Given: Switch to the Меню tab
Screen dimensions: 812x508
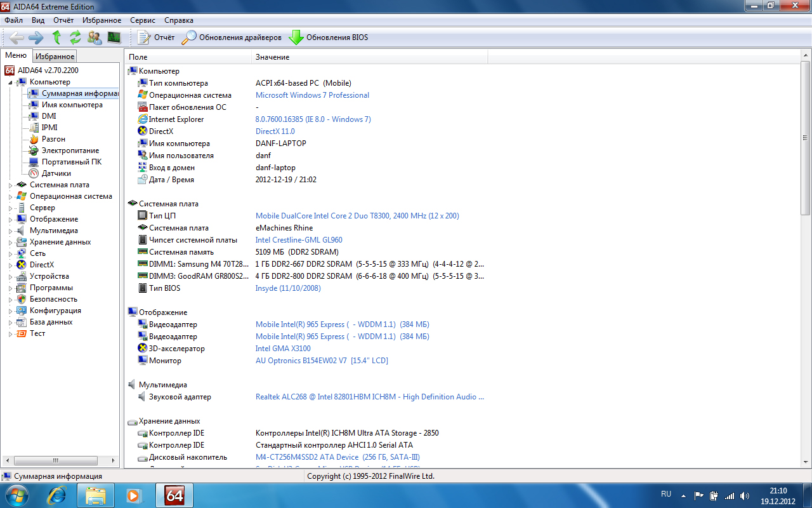Looking at the screenshot, I should point(16,56).
